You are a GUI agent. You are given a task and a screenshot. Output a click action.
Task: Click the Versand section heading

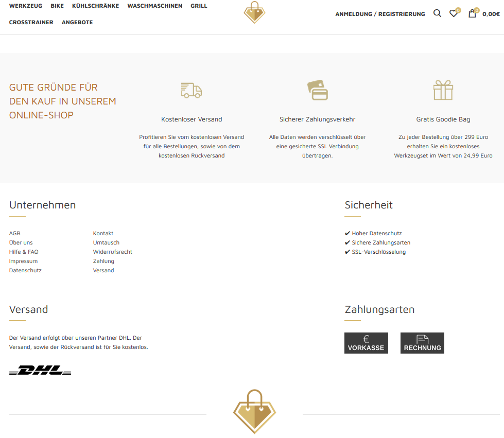tap(29, 309)
